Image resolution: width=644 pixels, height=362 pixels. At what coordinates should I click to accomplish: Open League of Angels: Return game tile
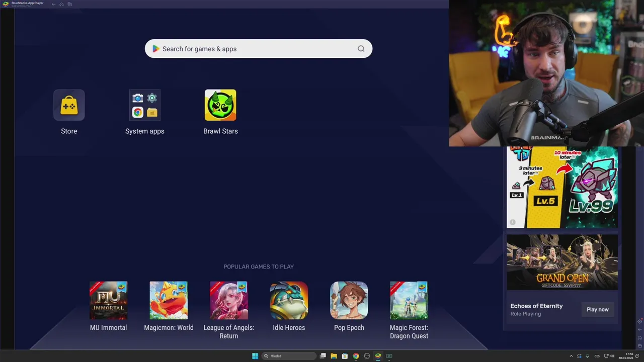point(229,301)
